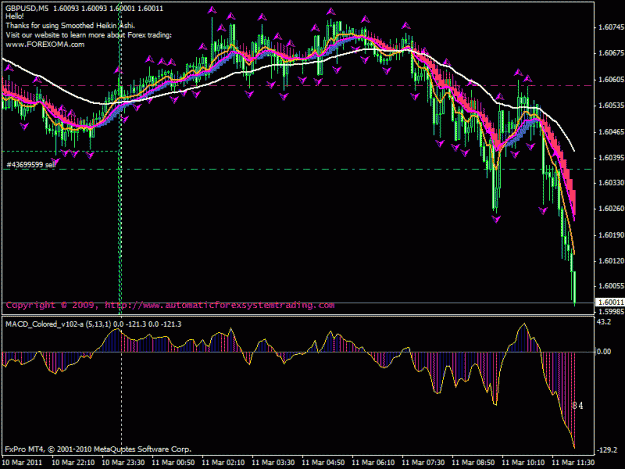Click the 1.60675 price axis label
The height and width of the screenshot is (469, 625).
(x=611, y=53)
